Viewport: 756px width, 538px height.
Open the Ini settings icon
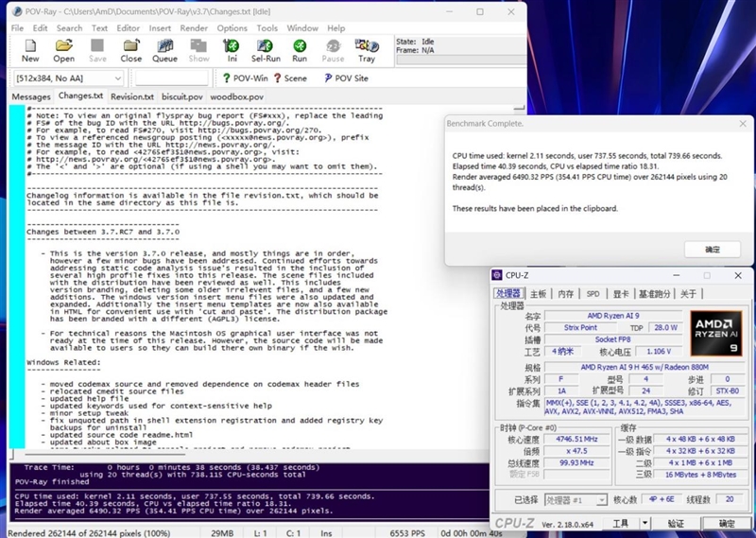[x=232, y=51]
